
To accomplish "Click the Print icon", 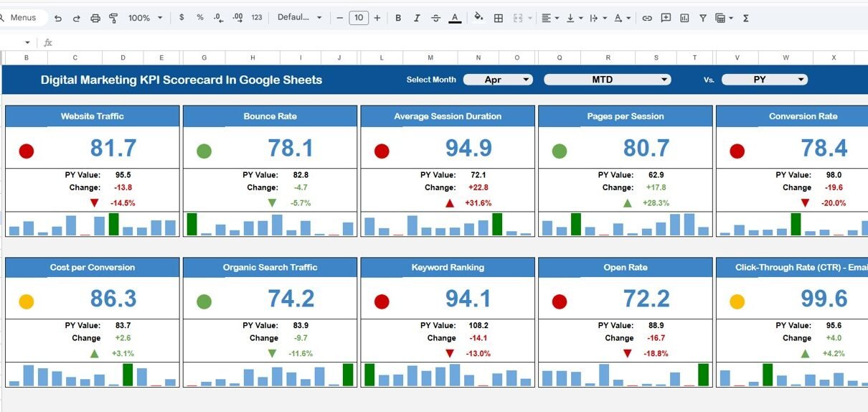I will coord(95,18).
